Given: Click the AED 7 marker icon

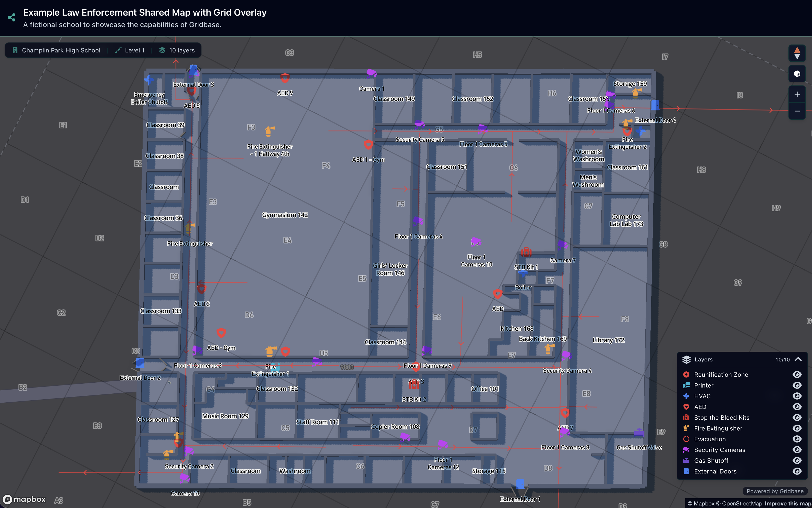Looking at the screenshot, I should pyautogui.click(x=565, y=413).
